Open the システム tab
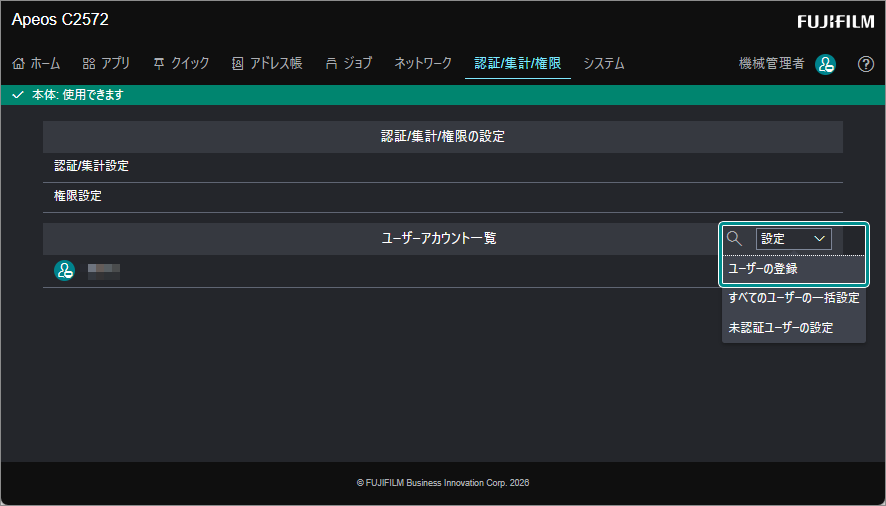This screenshot has width=886, height=506. click(604, 63)
